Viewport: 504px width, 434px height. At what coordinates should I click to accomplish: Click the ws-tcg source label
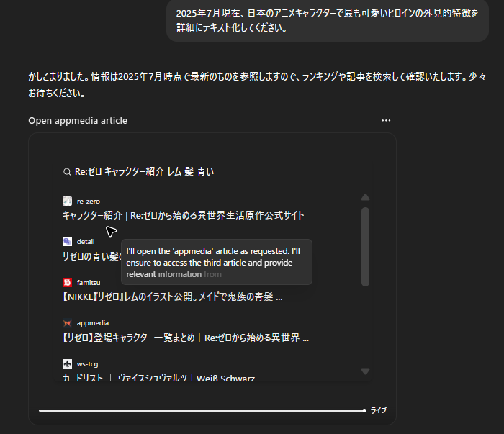tap(87, 364)
